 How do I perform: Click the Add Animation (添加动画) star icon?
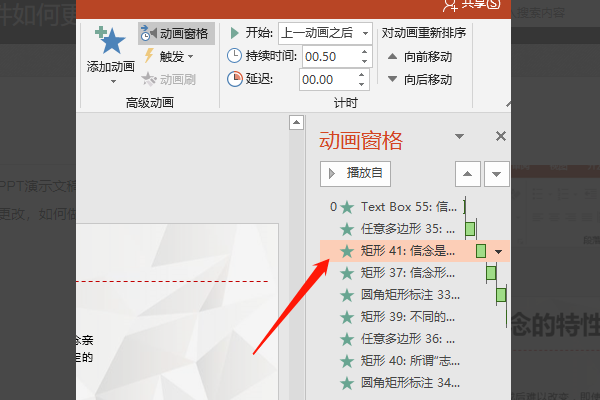(109, 42)
